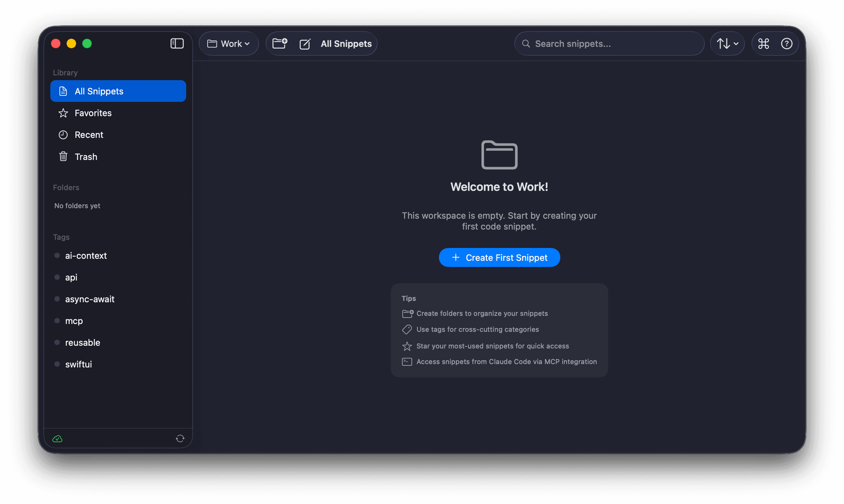Select the All Snippets breadcrumb label
This screenshot has width=844, height=504.
coord(346,43)
